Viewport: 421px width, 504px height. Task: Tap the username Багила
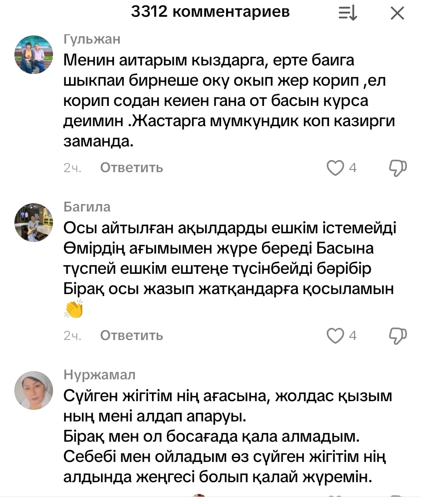click(x=87, y=207)
